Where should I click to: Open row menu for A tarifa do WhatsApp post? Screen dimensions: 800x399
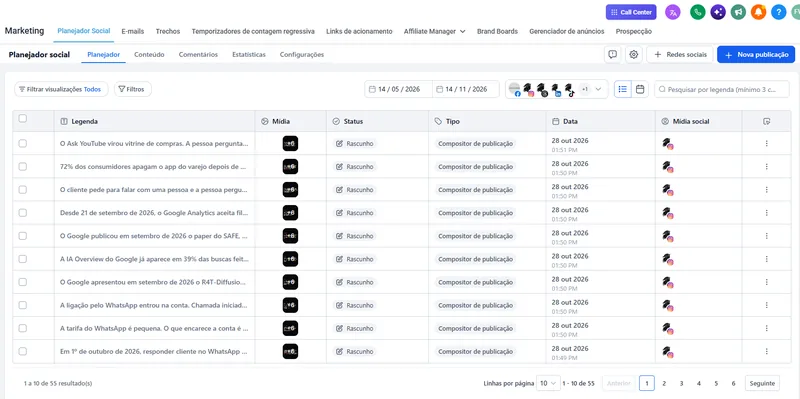tap(766, 328)
